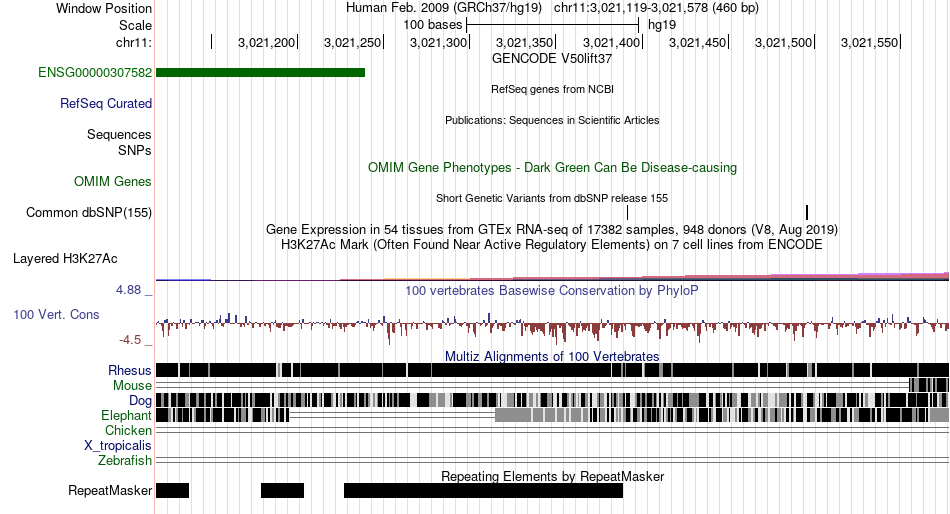950x514 pixels.
Task: Open the Layered H3K27Ac track label
Action: click(65, 259)
